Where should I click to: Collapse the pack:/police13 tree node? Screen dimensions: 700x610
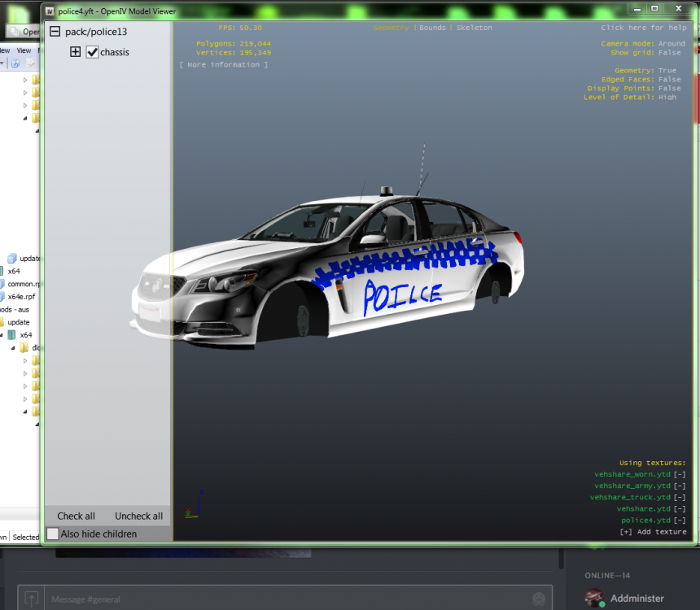(55, 32)
